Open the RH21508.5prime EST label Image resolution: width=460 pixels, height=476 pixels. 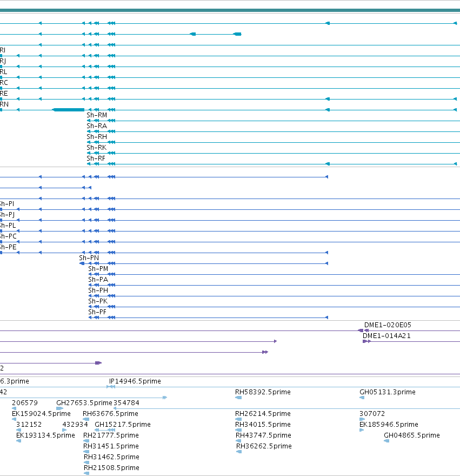click(x=112, y=468)
